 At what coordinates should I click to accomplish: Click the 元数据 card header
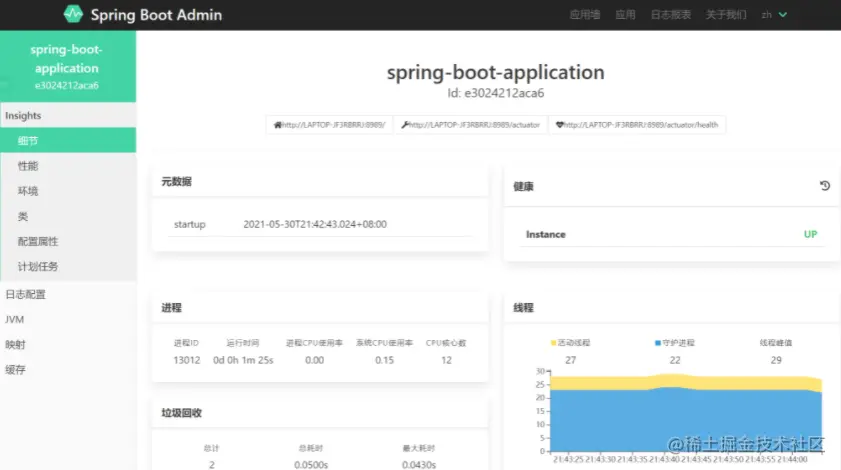tap(320, 182)
